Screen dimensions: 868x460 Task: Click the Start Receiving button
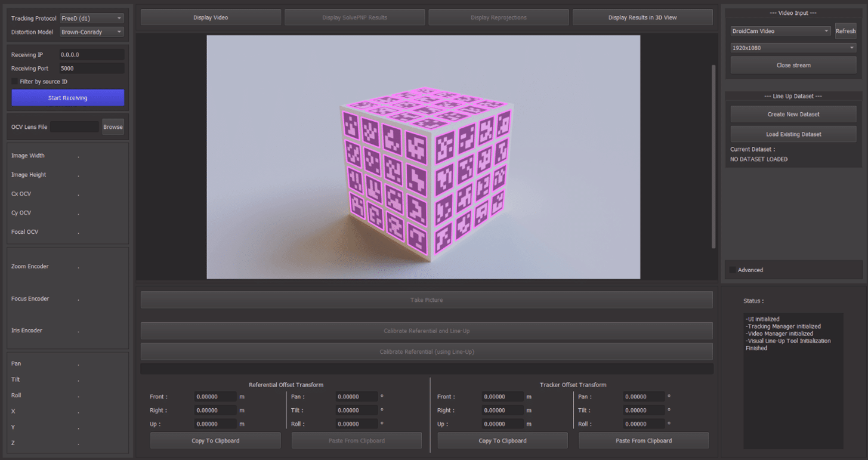pos(67,98)
